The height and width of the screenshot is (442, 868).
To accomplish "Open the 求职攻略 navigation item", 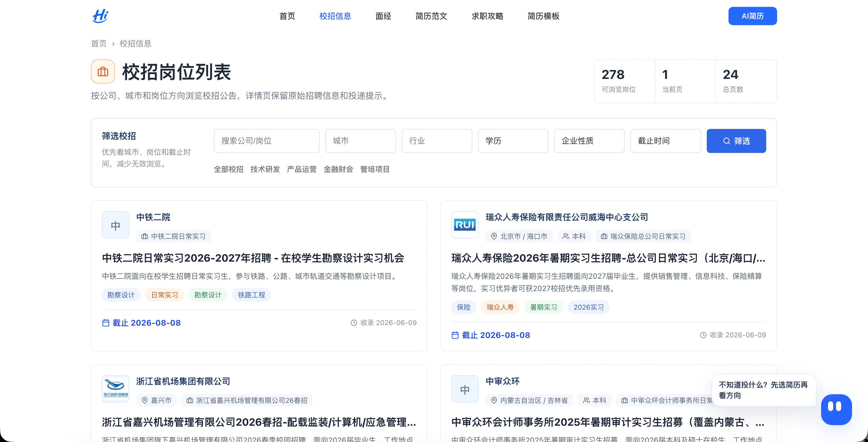I will click(x=487, y=16).
